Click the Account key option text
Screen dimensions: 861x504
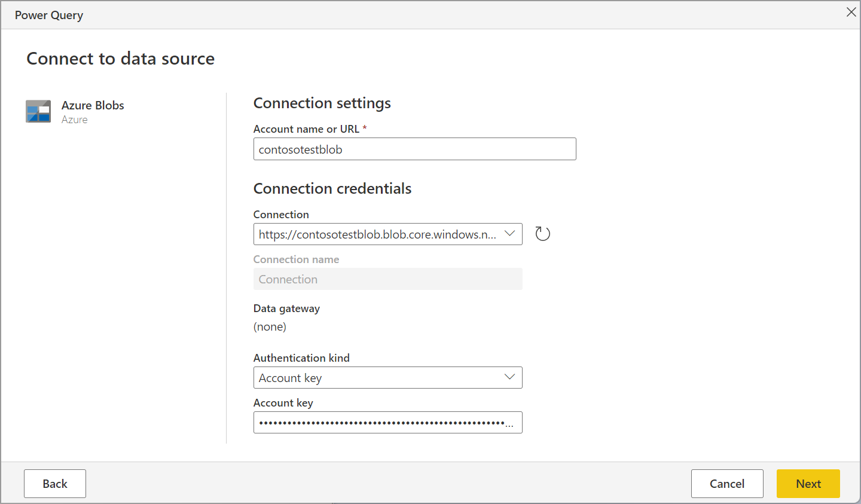pos(291,378)
